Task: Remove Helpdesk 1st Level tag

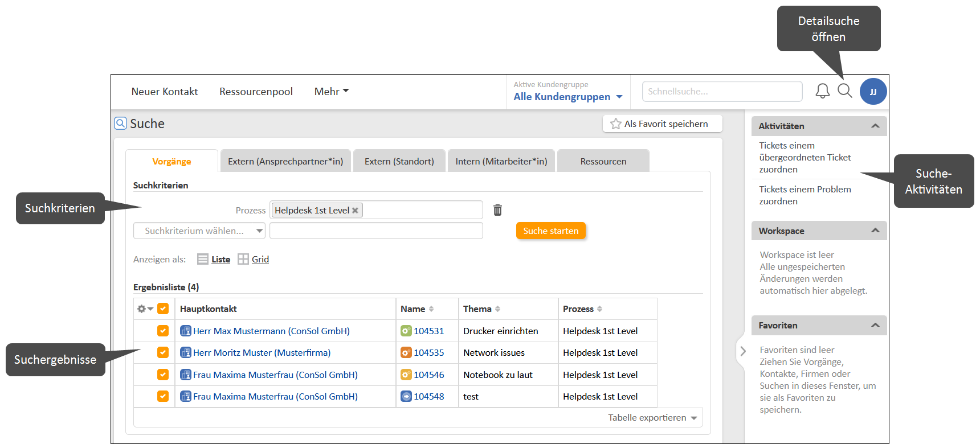Action: point(355,211)
